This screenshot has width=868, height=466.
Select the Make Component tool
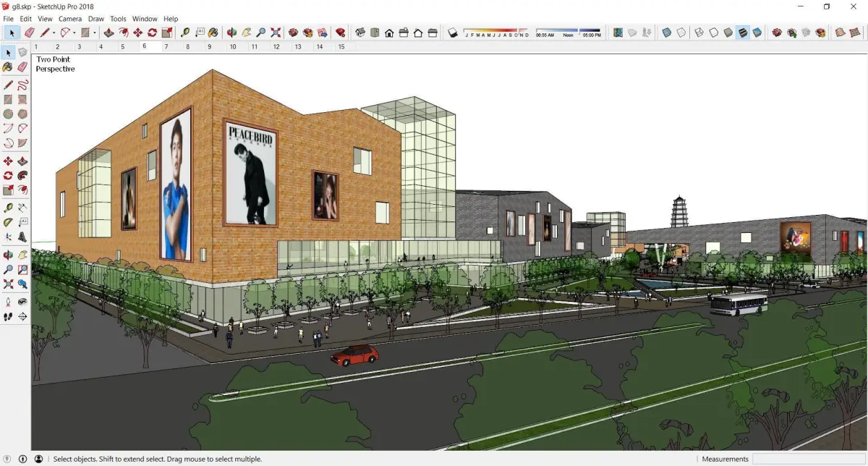[x=22, y=53]
